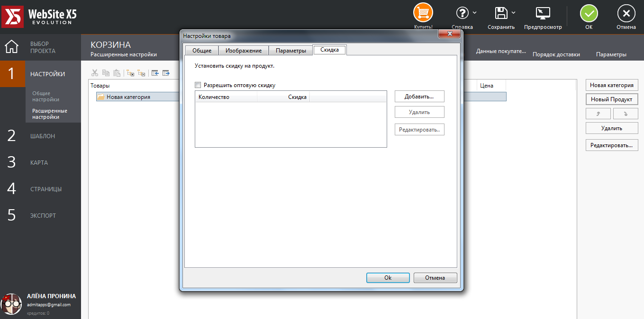Click the move up arrow button
This screenshot has width=644, height=319.
coord(598,114)
